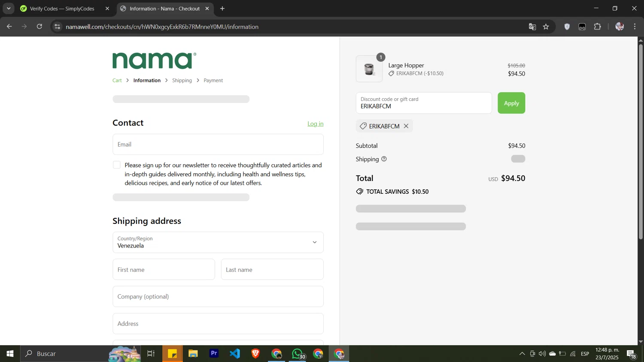
Task: Click the Discount code or gift card field
Action: 424,103
